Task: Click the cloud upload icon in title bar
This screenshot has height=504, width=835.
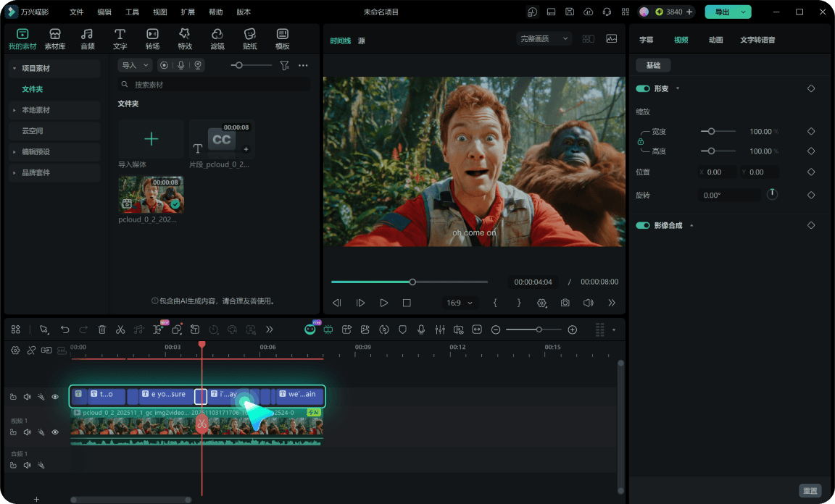Action: tap(588, 12)
